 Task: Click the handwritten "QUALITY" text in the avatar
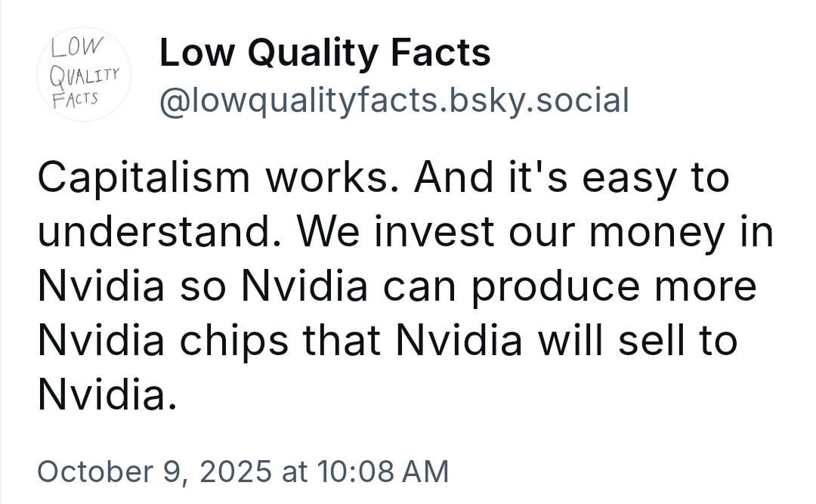pos(85,73)
